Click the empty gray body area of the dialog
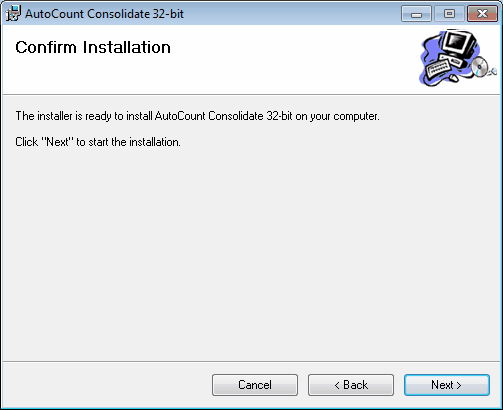503x410 pixels. [251, 253]
